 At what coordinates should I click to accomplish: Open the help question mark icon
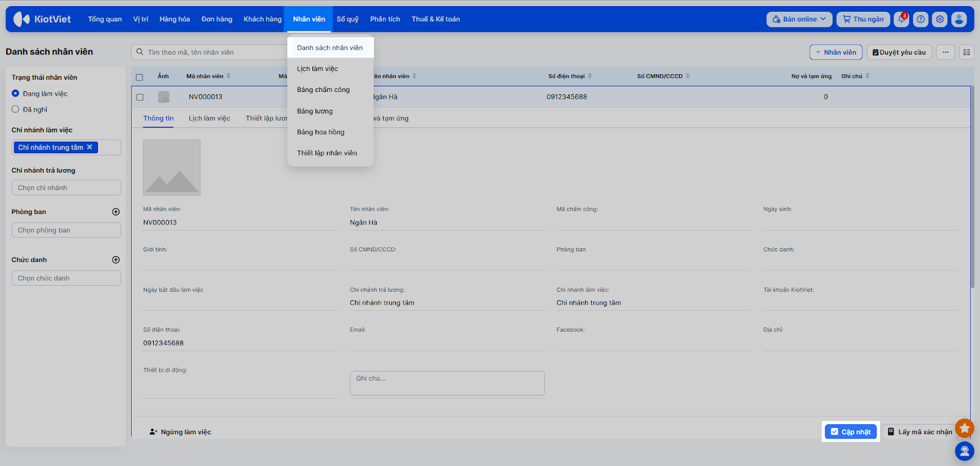[921, 20]
